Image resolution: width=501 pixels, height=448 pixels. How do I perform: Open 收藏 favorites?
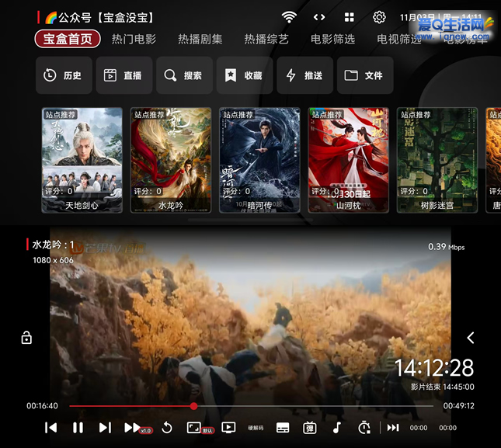coord(245,75)
